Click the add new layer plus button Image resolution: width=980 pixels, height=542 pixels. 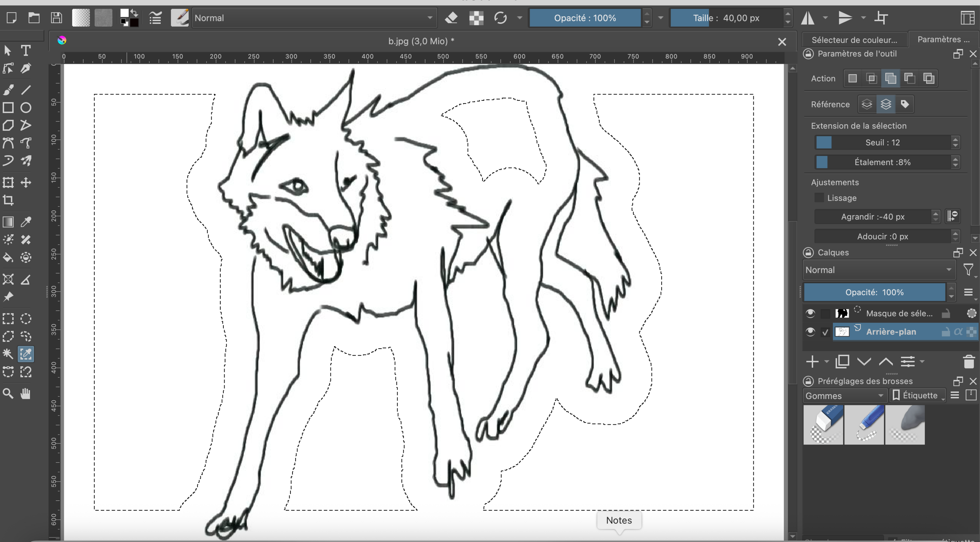[813, 362]
